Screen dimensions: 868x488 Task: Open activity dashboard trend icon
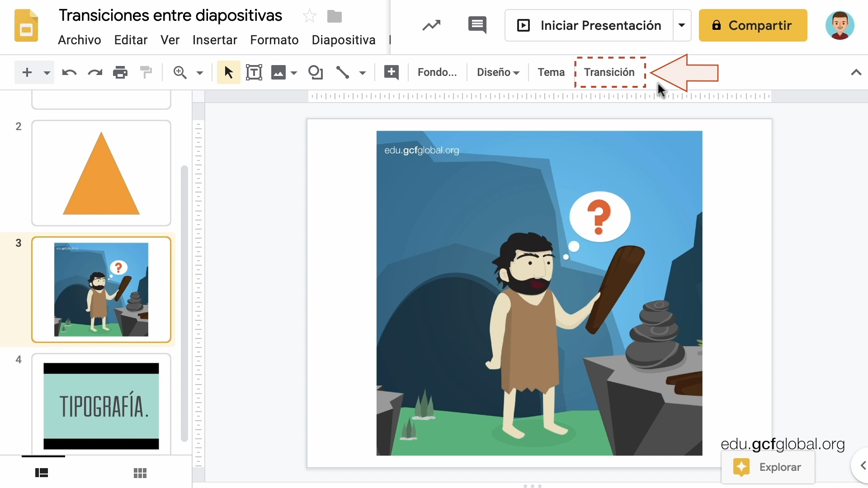[x=431, y=25]
